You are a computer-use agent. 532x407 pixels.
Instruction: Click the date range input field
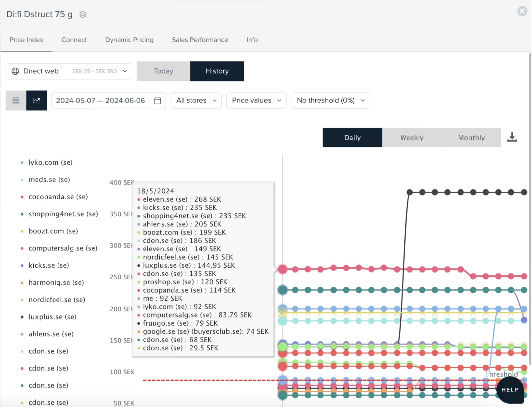(x=100, y=101)
